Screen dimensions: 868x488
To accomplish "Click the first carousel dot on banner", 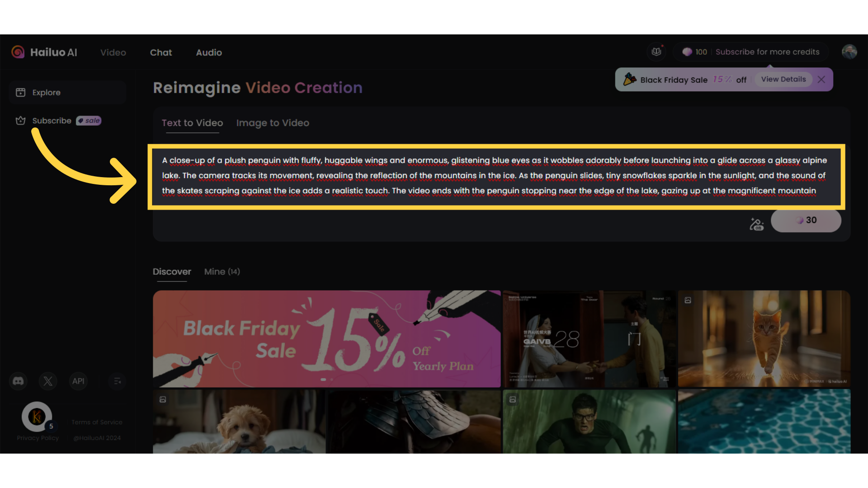I will click(x=323, y=380).
